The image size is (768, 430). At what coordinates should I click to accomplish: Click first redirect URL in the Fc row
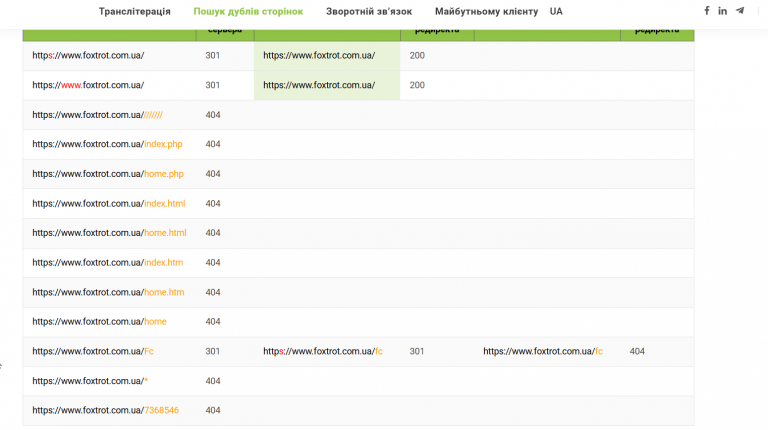323,352
